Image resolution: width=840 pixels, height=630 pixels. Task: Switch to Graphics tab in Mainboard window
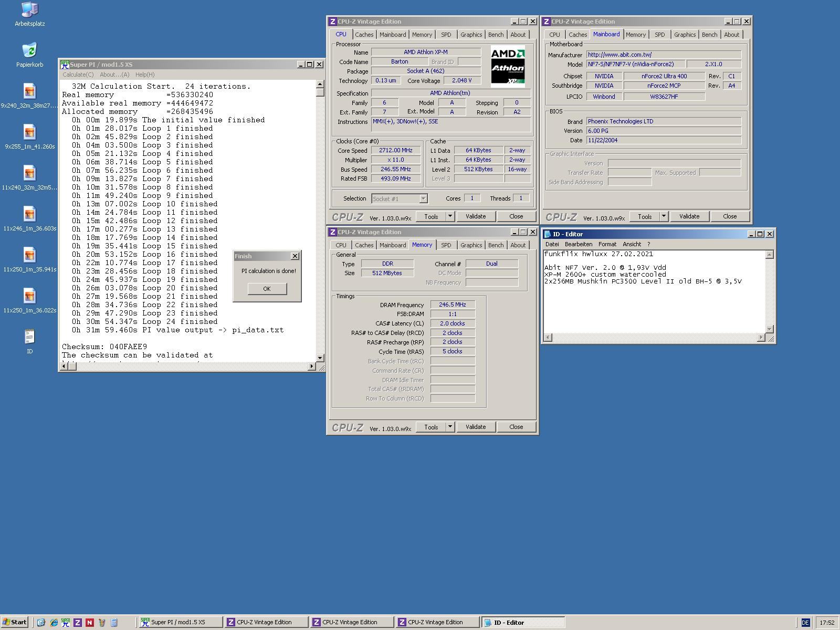click(x=685, y=35)
